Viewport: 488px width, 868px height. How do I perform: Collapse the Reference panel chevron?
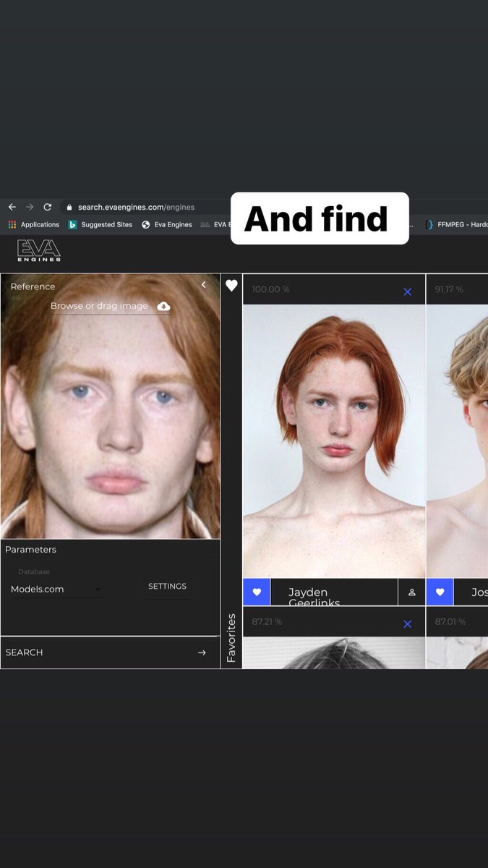(x=204, y=285)
